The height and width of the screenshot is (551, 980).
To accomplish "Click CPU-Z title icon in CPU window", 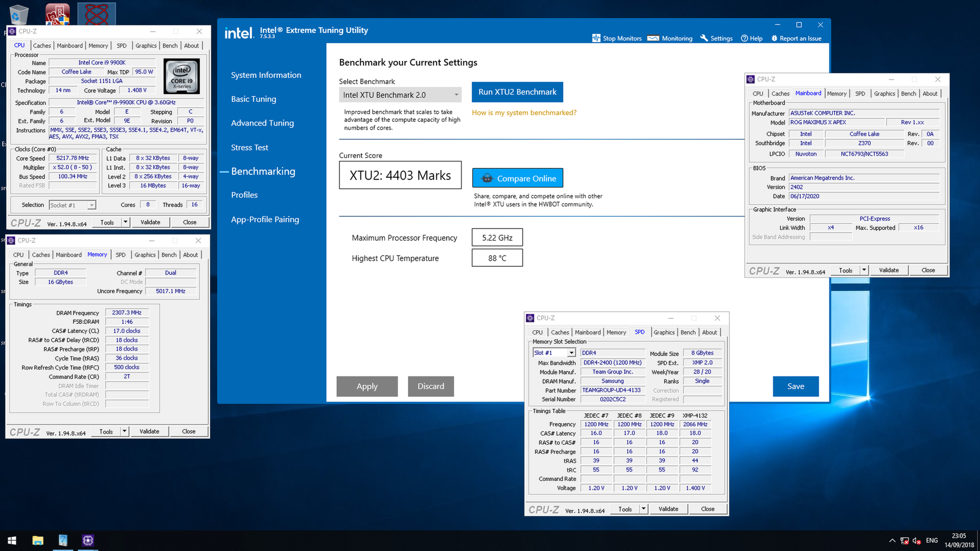I will coord(12,31).
